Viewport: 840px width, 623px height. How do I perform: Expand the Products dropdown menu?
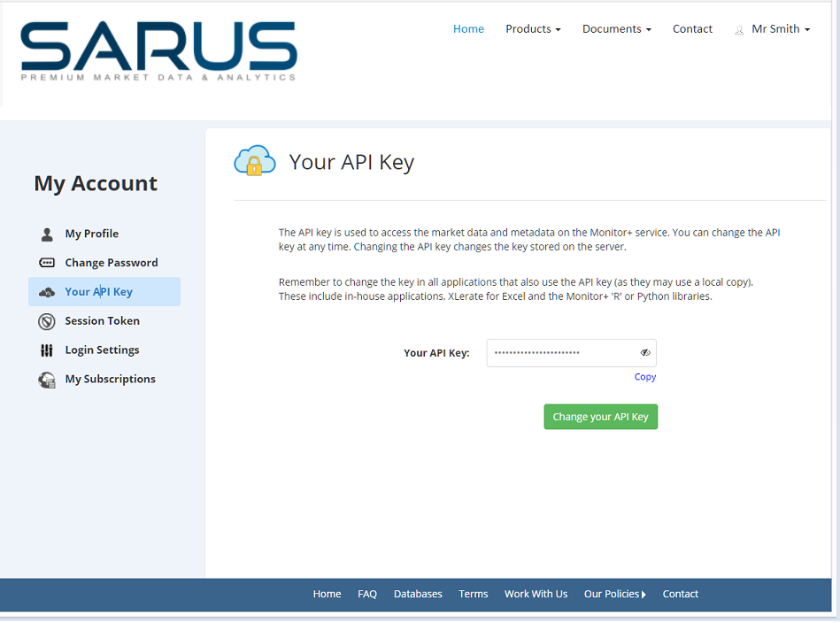pos(533,29)
